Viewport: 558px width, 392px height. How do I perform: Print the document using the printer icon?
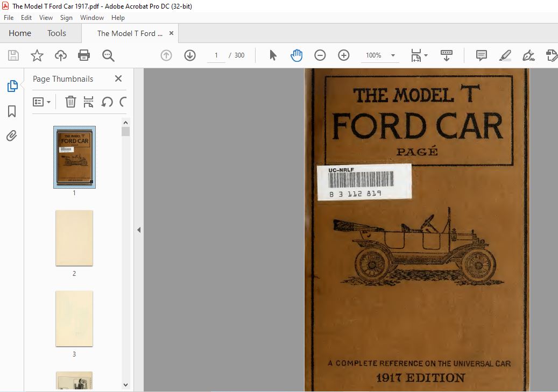tap(84, 55)
